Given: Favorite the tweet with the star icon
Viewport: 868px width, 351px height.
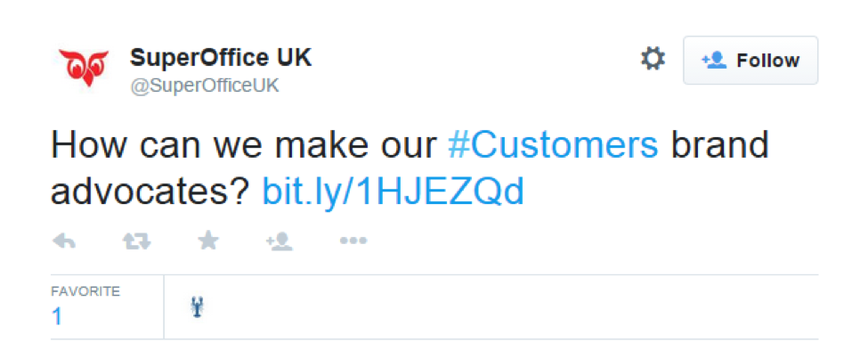Looking at the screenshot, I should coord(208,241).
